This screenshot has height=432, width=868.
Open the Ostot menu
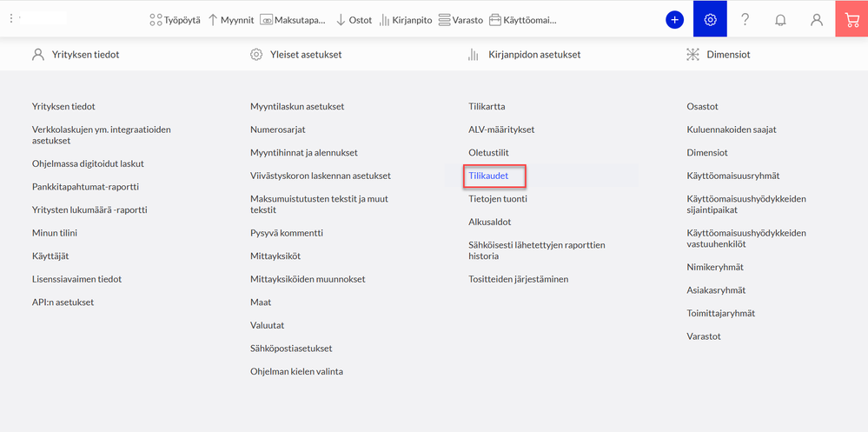354,21
